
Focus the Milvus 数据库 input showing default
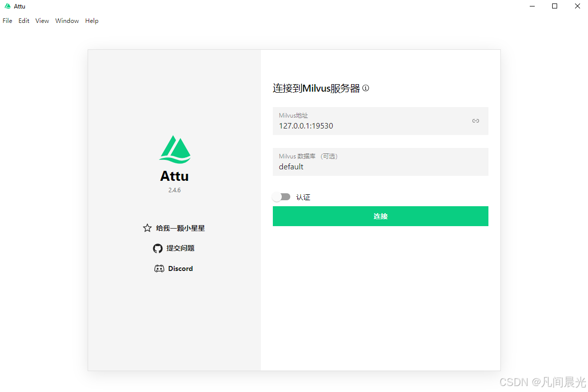click(x=380, y=162)
